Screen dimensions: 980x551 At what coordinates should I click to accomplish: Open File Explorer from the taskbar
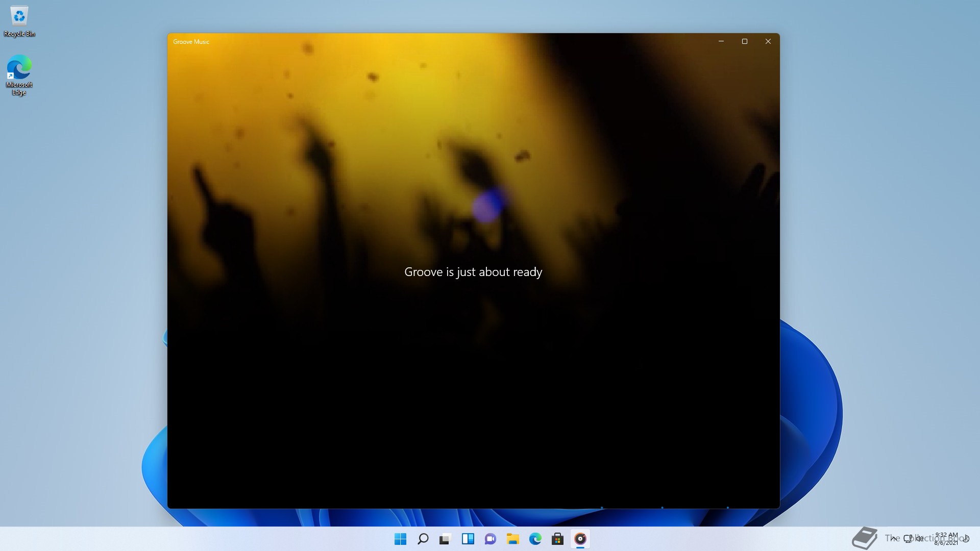(x=513, y=539)
